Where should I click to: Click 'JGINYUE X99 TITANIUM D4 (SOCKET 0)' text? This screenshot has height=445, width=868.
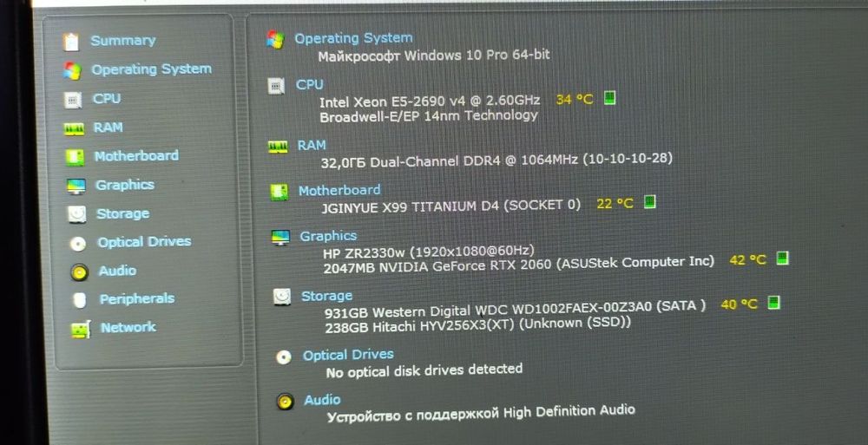[451, 206]
